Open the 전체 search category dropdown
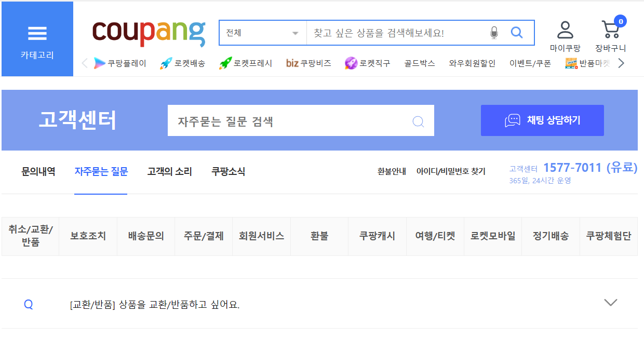 tap(262, 32)
